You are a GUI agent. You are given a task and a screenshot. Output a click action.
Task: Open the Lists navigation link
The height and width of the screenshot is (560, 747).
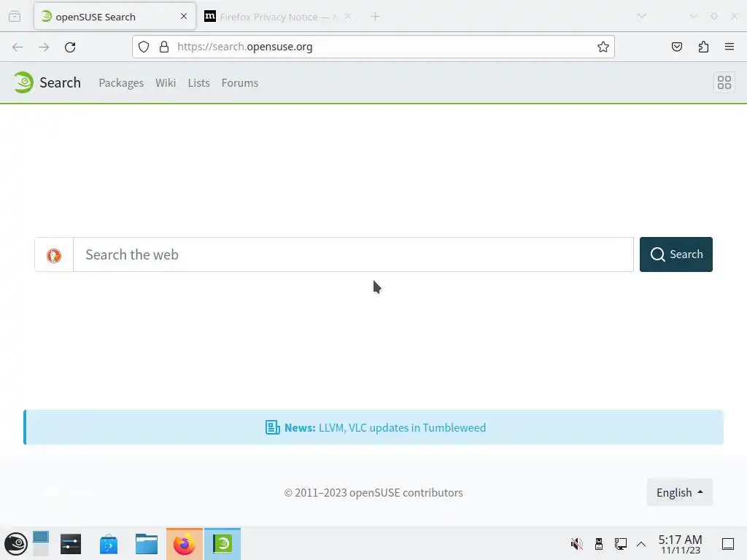(x=198, y=83)
